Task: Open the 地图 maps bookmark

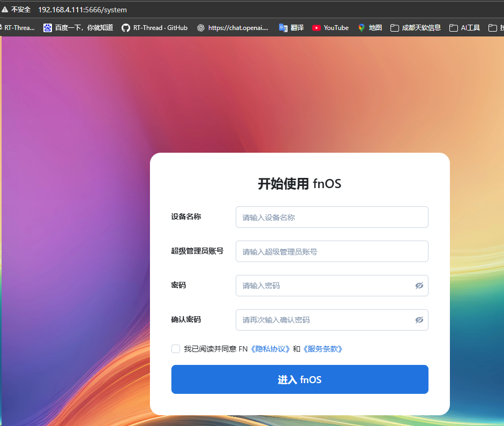Action: pos(370,28)
